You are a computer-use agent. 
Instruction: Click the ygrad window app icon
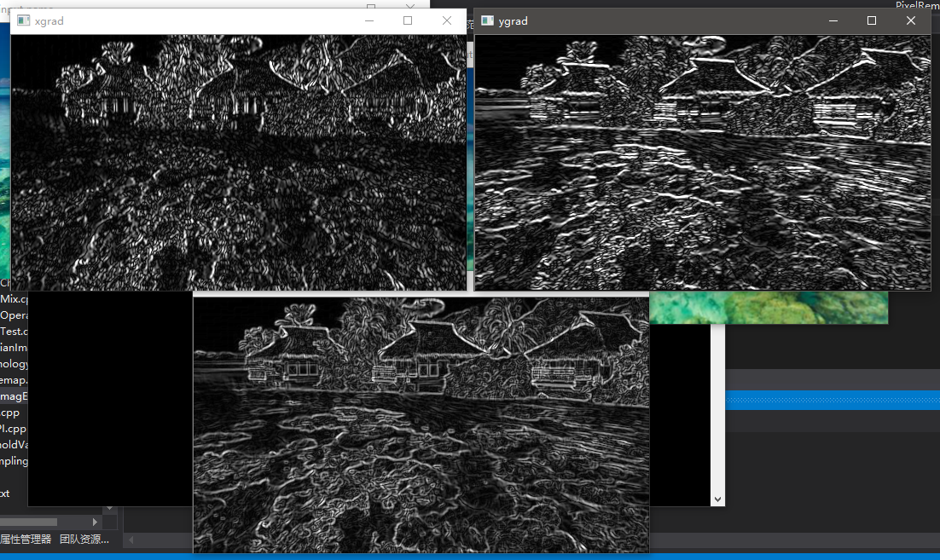point(487,21)
